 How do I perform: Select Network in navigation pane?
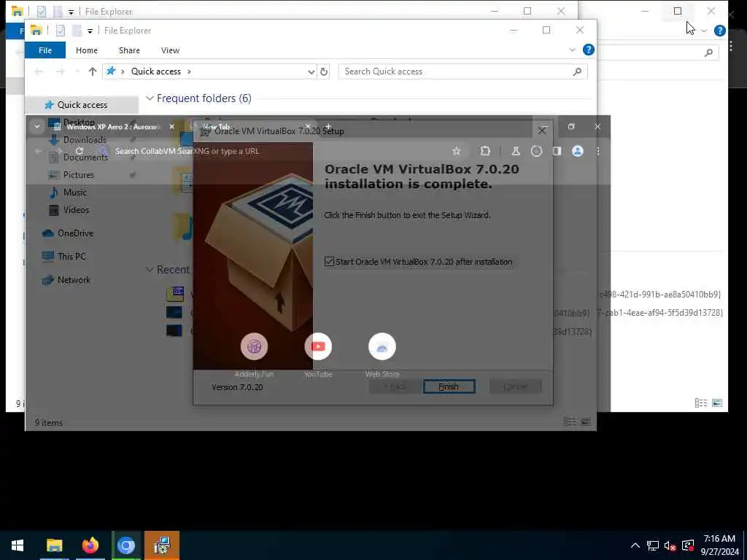[x=74, y=280]
